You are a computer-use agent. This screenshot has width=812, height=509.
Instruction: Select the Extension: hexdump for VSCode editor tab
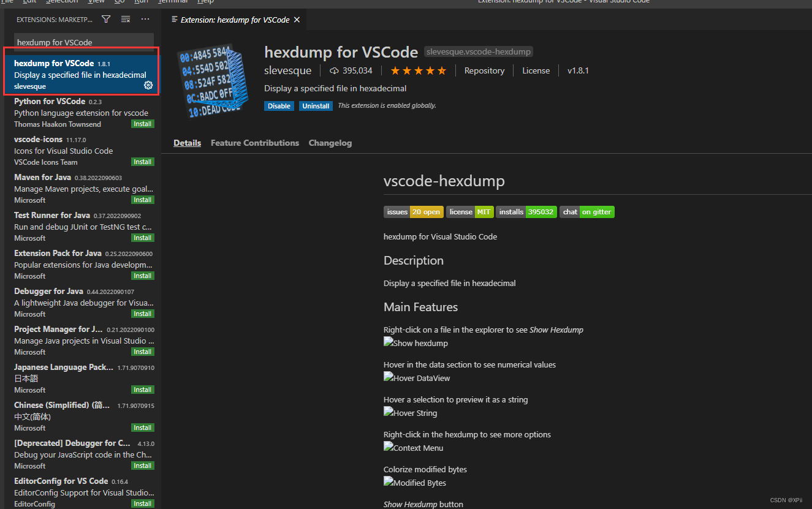pos(235,20)
